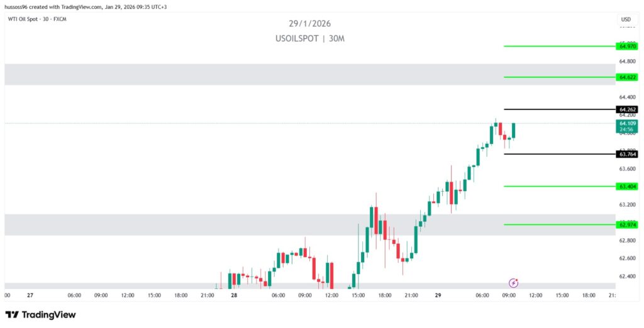Select the 62.974 green price label
644x328 pixels.
pyautogui.click(x=628, y=224)
